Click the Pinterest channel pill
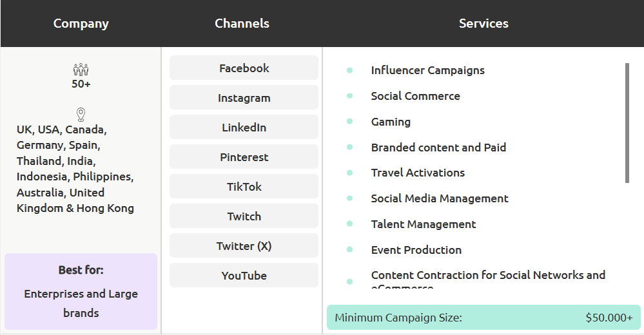The width and height of the screenshot is (644, 335). [244, 157]
